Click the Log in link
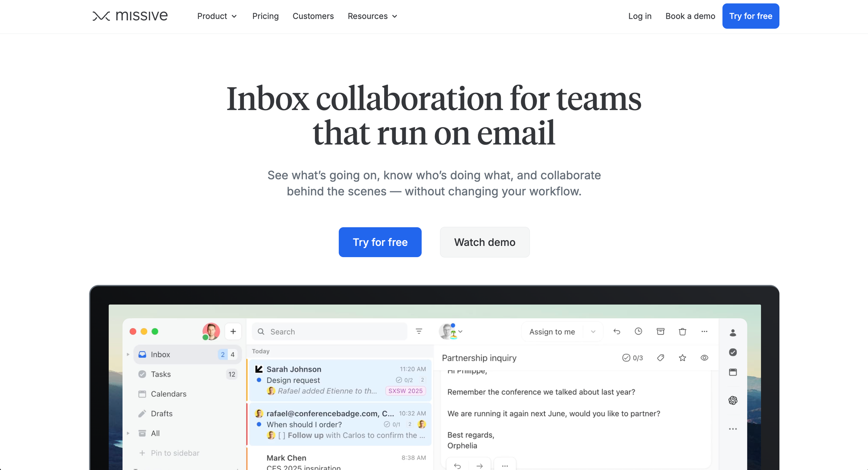 (x=640, y=16)
